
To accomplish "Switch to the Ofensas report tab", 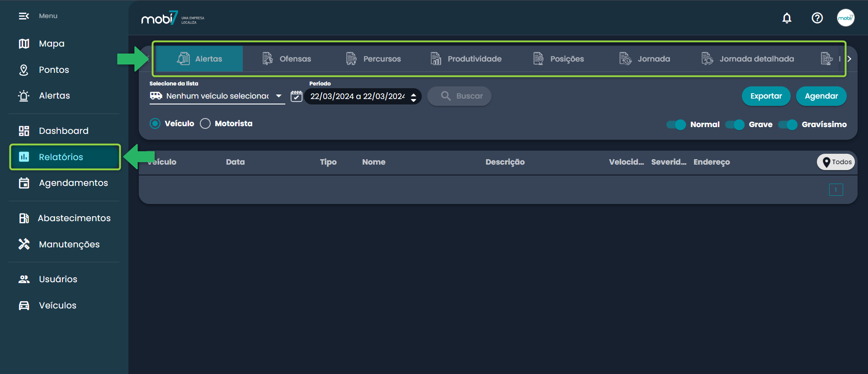I will [x=287, y=59].
